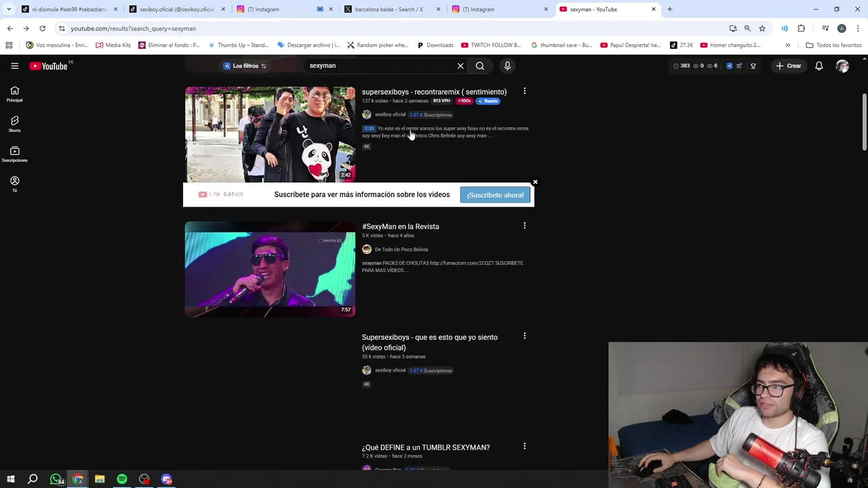Open Media Kits bookmark
Screen dimensions: 868x488
pos(113,45)
